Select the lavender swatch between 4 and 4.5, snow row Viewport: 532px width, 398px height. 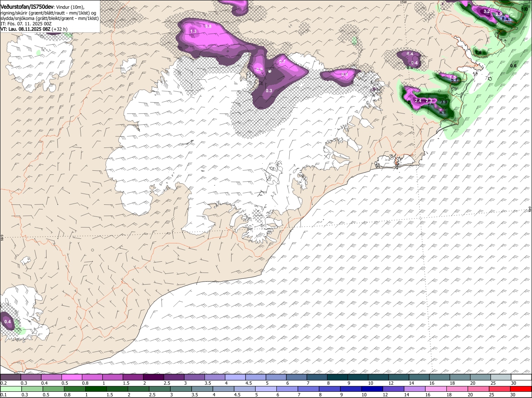[235, 377]
